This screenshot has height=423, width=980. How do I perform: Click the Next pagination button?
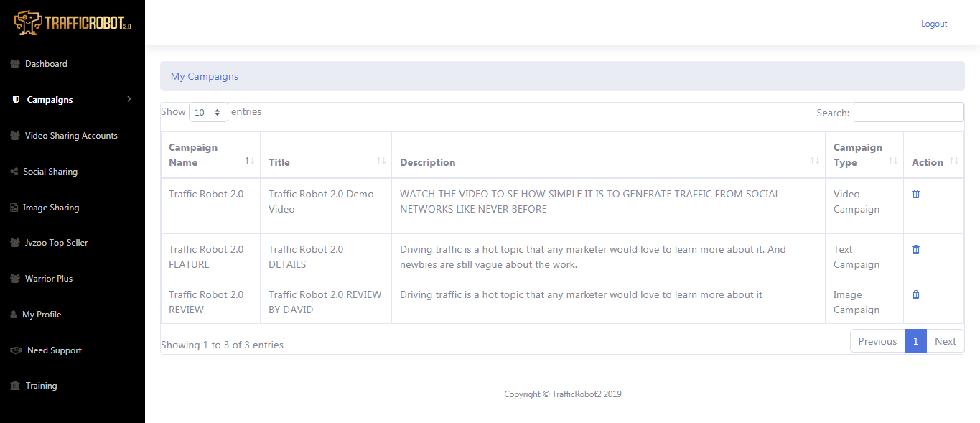pos(946,341)
